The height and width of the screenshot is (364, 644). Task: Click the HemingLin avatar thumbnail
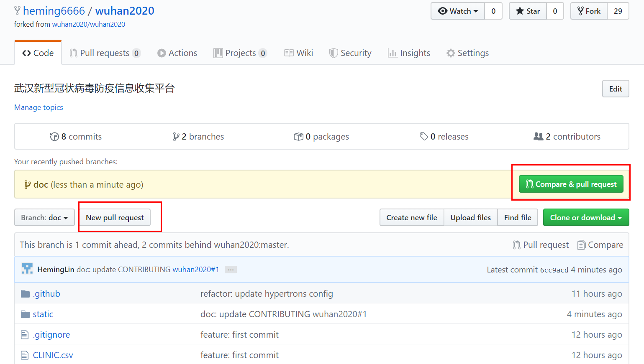[27, 269]
